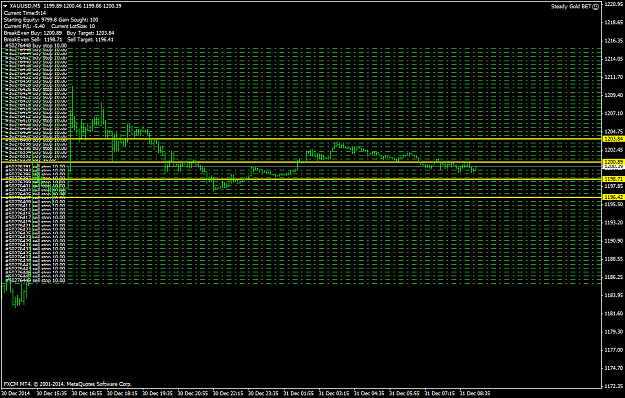
Task: Click the 'Buy Target: 1203.84' text
Action: tap(90, 33)
